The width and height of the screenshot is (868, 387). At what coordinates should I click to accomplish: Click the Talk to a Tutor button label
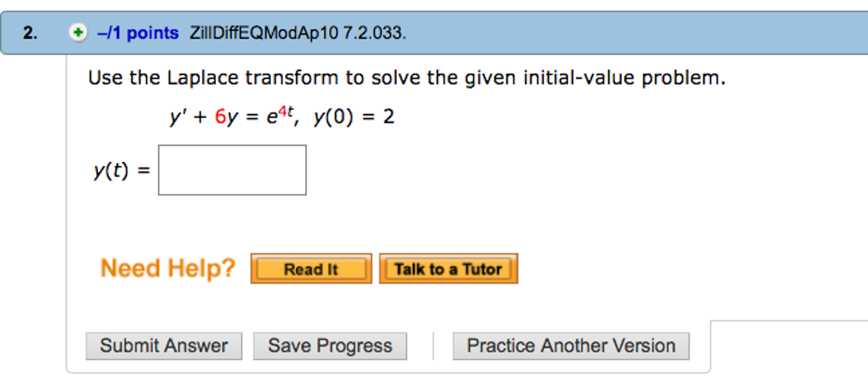[448, 268]
